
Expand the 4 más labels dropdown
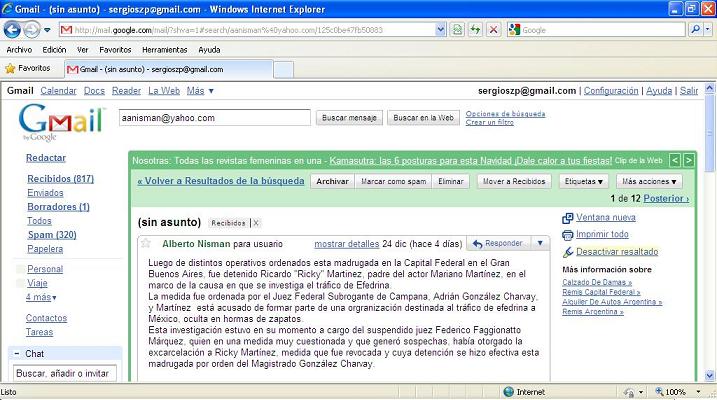click(41, 298)
